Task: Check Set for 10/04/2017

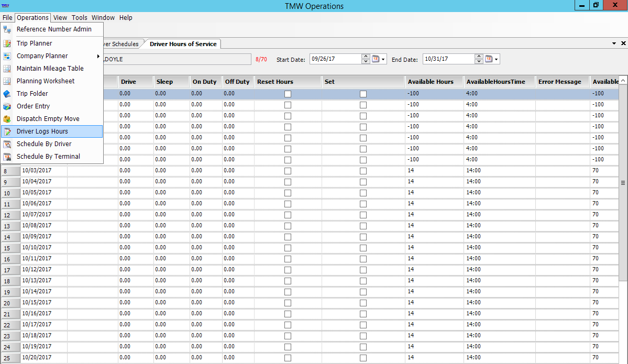Action: pyautogui.click(x=363, y=182)
